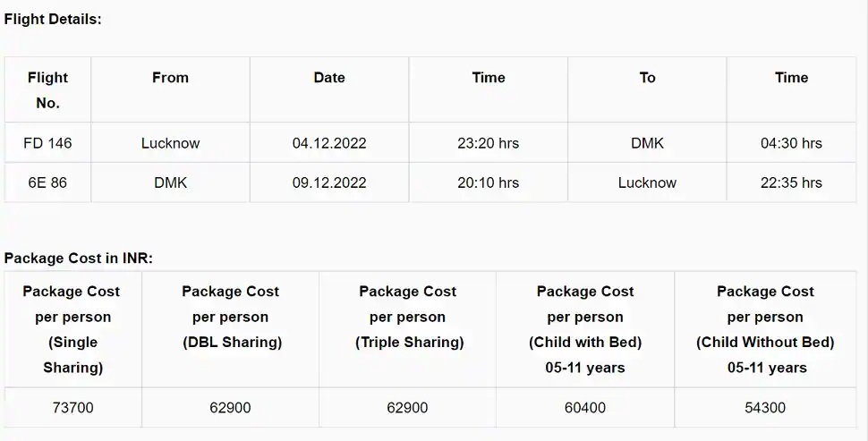Viewport: 868px width, 441px height.
Task: Click the Flight Details heading
Action: click(x=53, y=19)
